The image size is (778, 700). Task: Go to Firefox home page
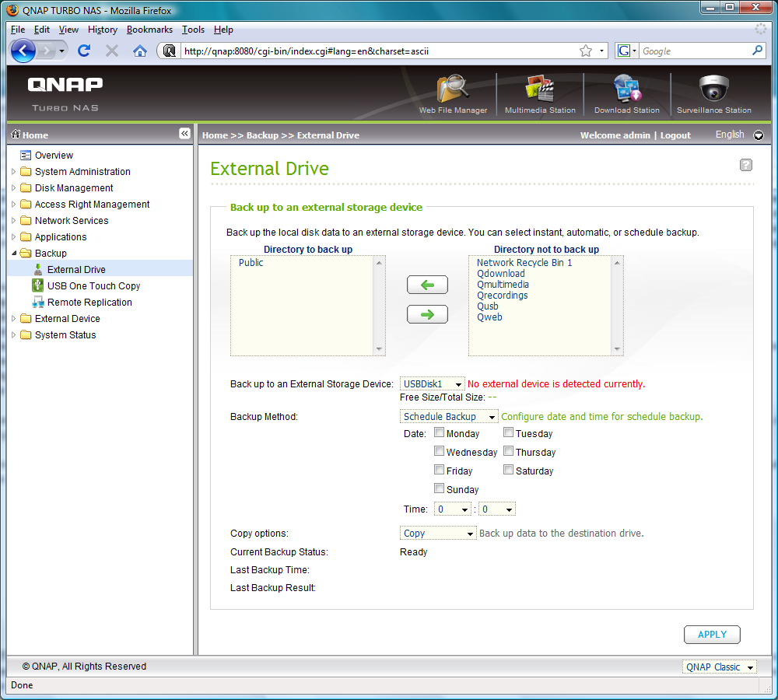pos(140,51)
